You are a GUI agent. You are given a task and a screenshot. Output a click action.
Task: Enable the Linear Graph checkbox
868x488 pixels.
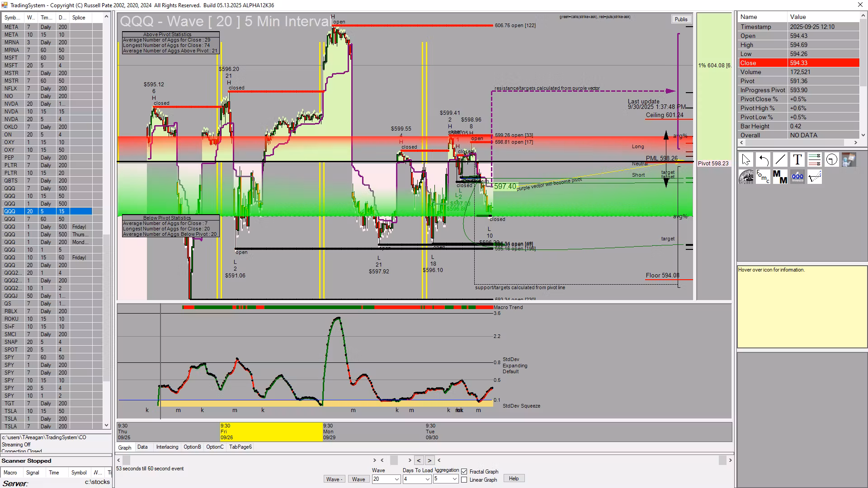pyautogui.click(x=464, y=480)
